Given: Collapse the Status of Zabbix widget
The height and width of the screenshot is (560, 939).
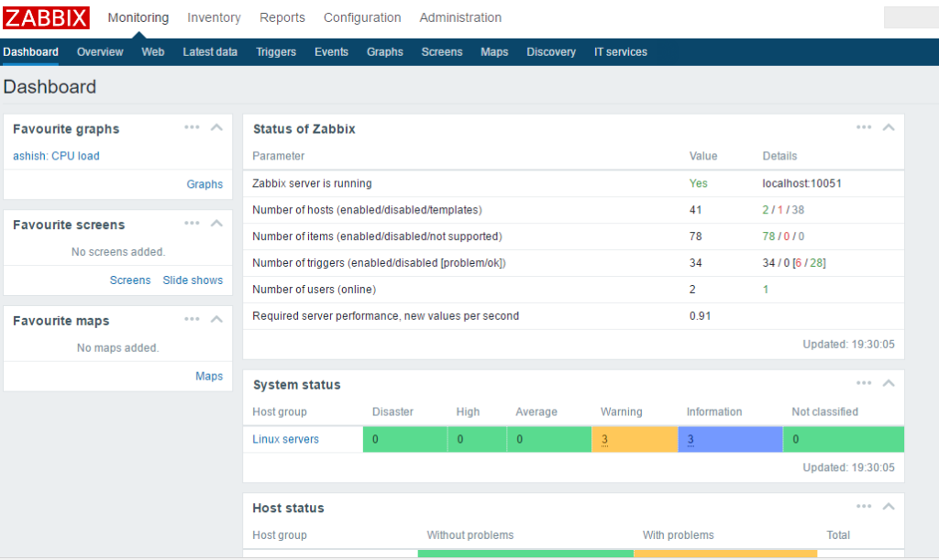Looking at the screenshot, I should coord(887,126).
